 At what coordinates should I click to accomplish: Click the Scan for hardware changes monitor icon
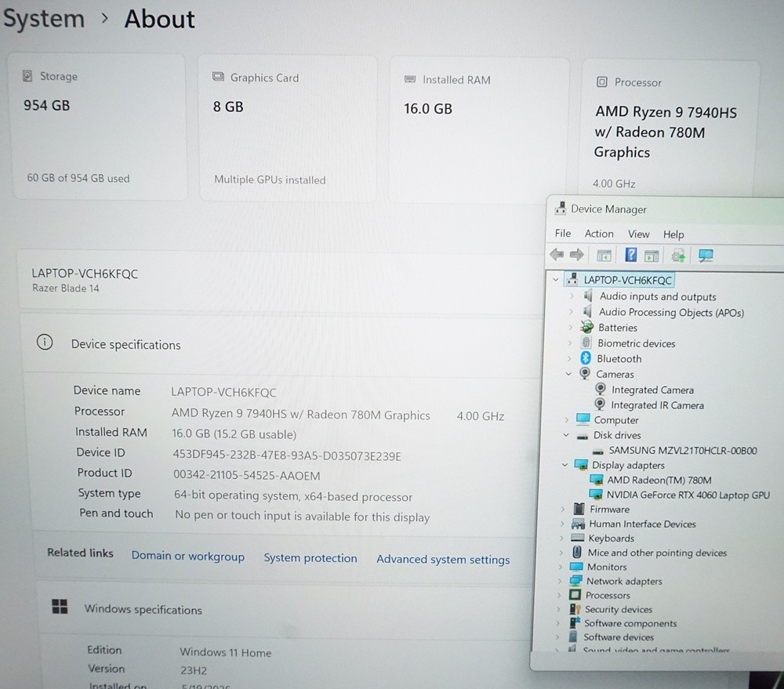706,256
